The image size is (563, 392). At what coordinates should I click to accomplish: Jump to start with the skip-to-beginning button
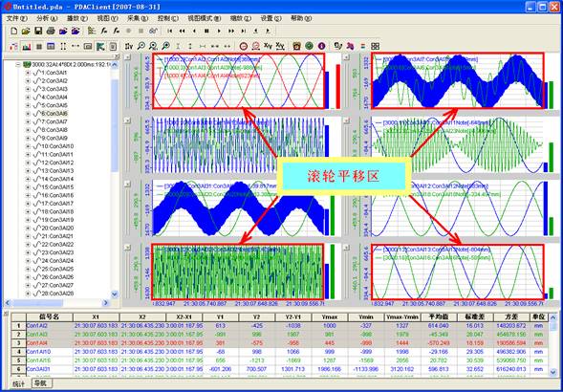[x=170, y=32]
